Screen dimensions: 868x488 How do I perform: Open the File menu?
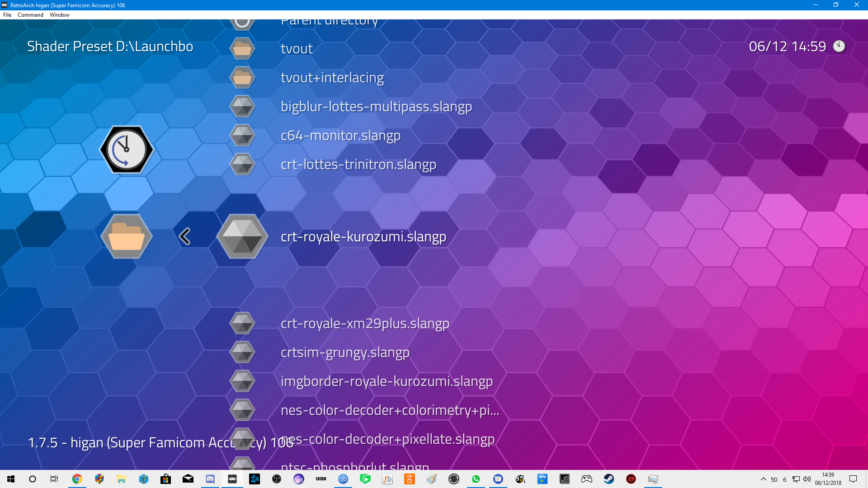click(7, 15)
